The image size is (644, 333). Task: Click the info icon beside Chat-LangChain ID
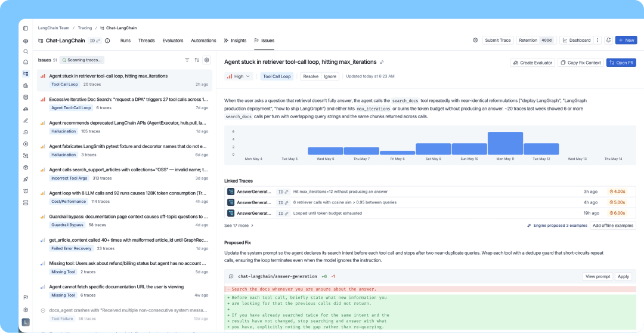(x=107, y=41)
